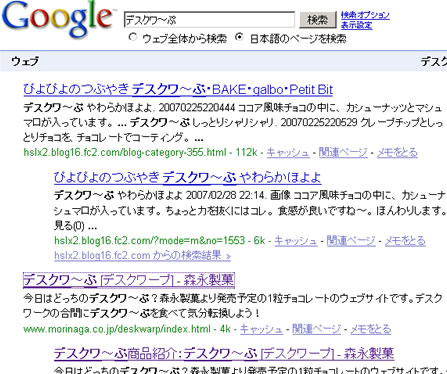Click URL text hslx2.blog16.fc2.com/blog-category-355.html

(125, 152)
